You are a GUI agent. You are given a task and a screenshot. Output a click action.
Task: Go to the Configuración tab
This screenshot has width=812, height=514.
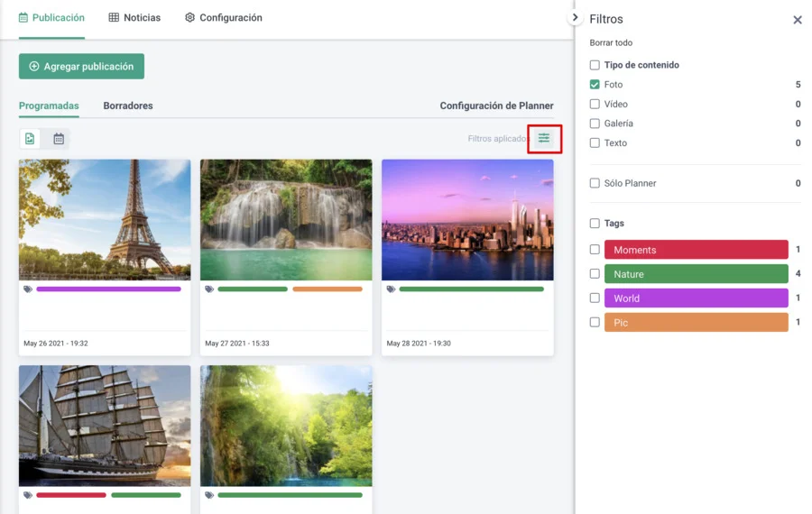(x=223, y=18)
